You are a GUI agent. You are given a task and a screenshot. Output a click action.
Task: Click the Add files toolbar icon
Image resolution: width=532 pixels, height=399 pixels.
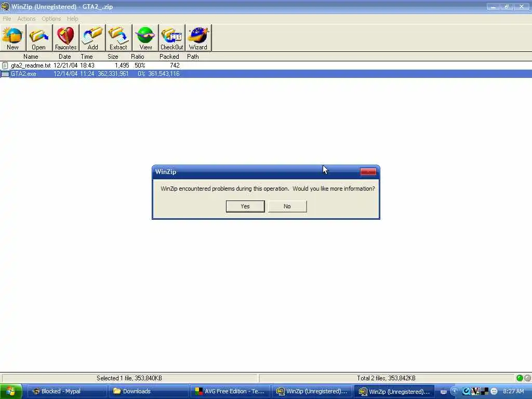[x=92, y=38]
